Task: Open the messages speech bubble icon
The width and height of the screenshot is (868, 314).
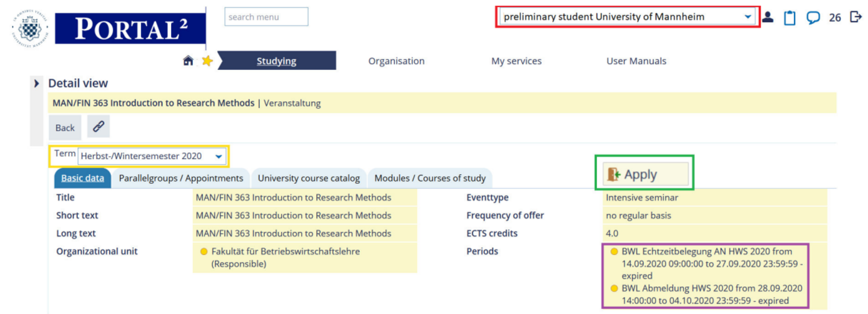Action: [813, 17]
